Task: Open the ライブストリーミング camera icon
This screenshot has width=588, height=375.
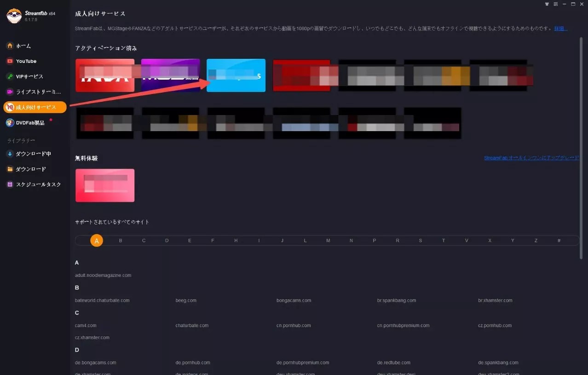Action: click(x=10, y=92)
